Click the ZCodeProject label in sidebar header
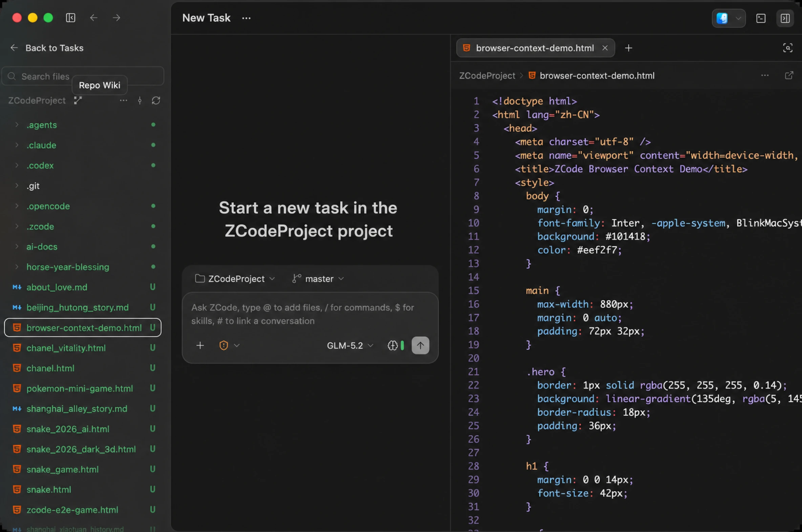The height and width of the screenshot is (532, 802). 37,101
